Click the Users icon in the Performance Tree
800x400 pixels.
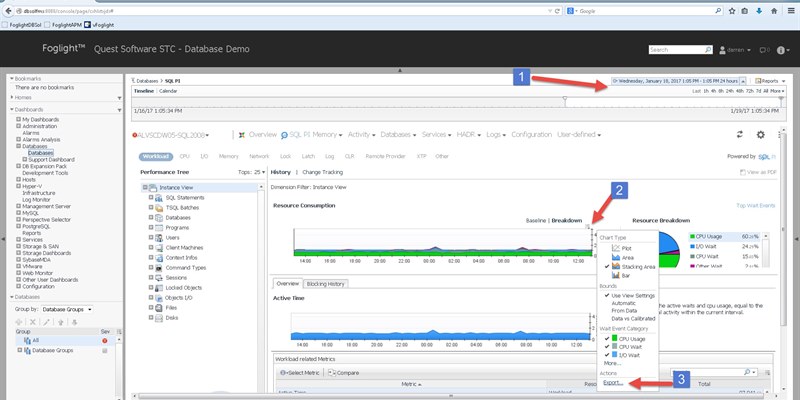(158, 238)
